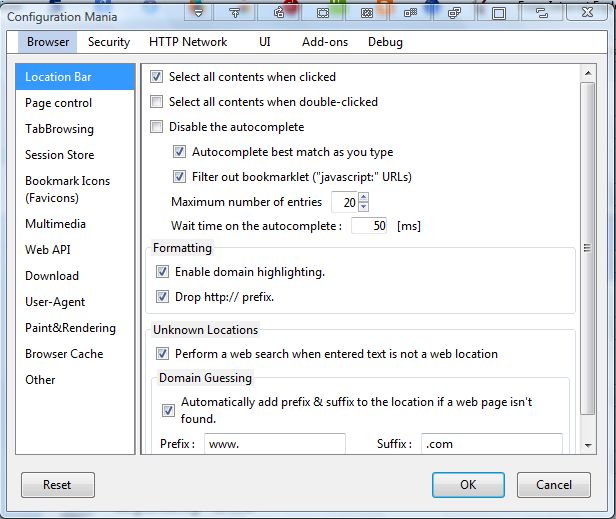The height and width of the screenshot is (519, 616).
Task: Select Bookmark Icons (Favicons) category
Action: point(75,189)
